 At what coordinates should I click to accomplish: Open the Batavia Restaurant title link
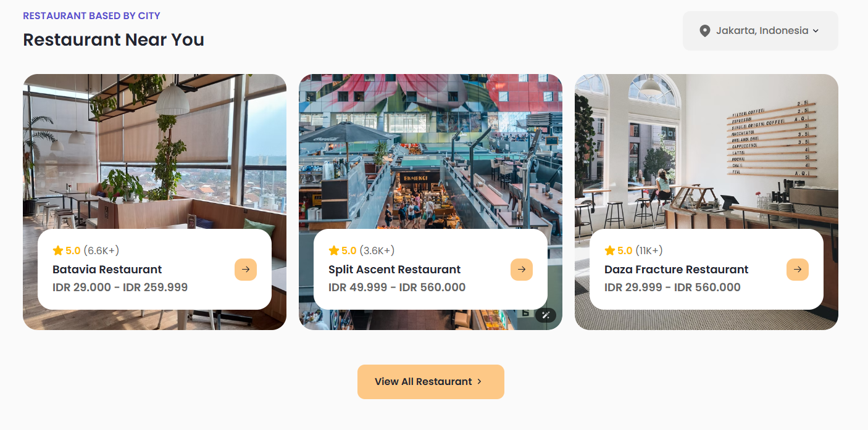(x=107, y=270)
